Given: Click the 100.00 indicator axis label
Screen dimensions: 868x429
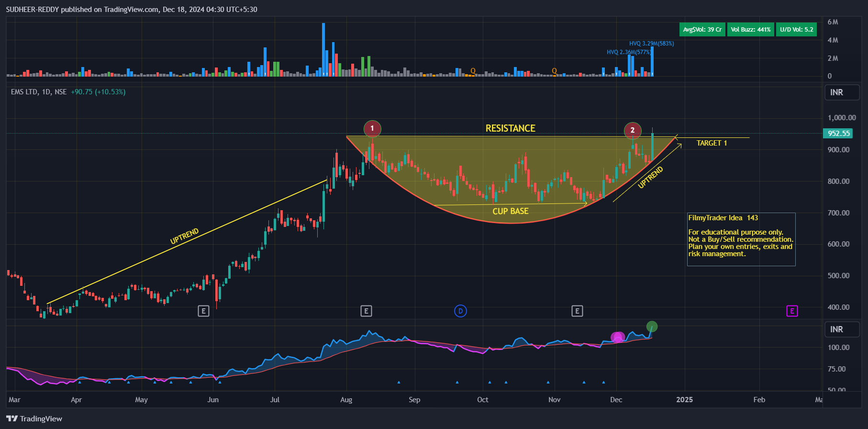Looking at the screenshot, I should pyautogui.click(x=839, y=348).
